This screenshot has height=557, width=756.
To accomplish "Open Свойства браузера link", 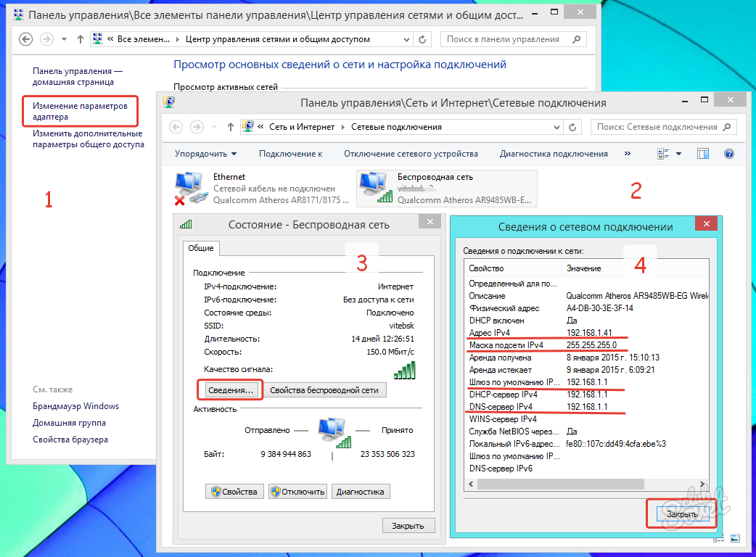I will (70, 440).
